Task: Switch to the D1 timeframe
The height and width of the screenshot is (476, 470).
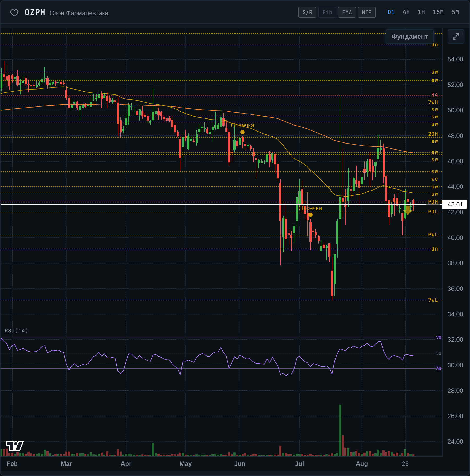Action: (x=391, y=12)
